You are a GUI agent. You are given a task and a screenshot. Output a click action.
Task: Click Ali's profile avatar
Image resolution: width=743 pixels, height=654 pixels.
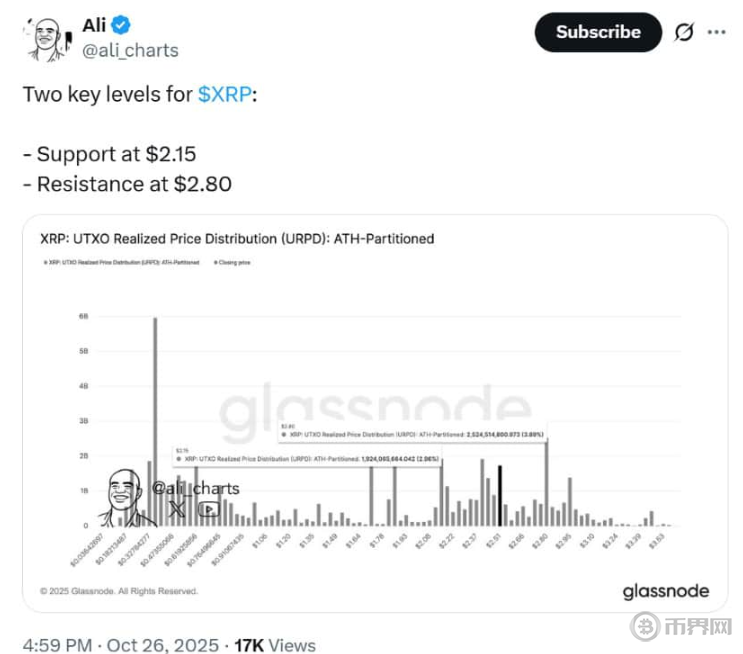(x=43, y=38)
